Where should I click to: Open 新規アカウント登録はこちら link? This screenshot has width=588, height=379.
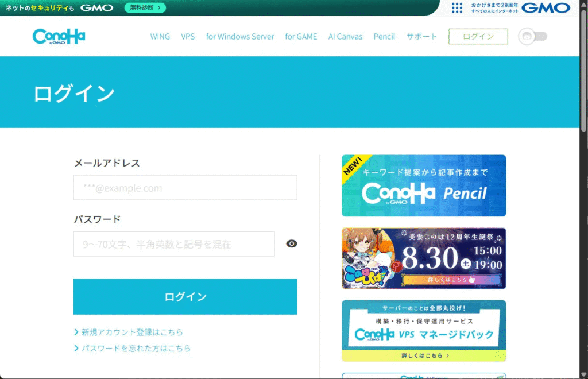coord(129,332)
